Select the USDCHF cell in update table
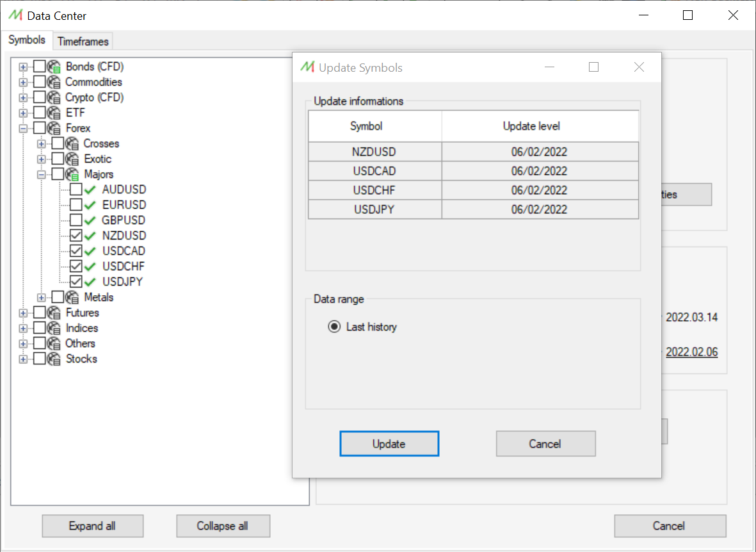 point(374,190)
